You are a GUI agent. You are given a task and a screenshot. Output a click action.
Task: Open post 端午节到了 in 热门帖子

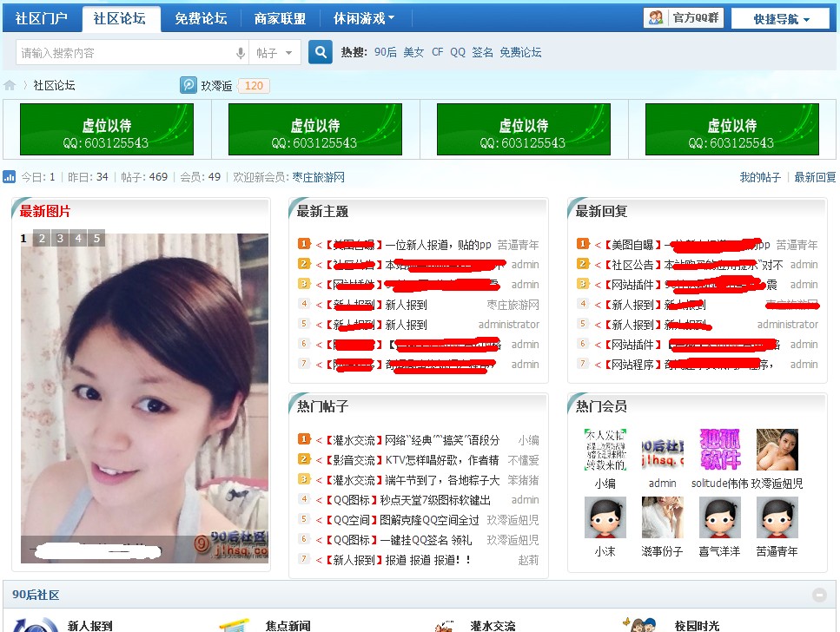click(x=442, y=480)
